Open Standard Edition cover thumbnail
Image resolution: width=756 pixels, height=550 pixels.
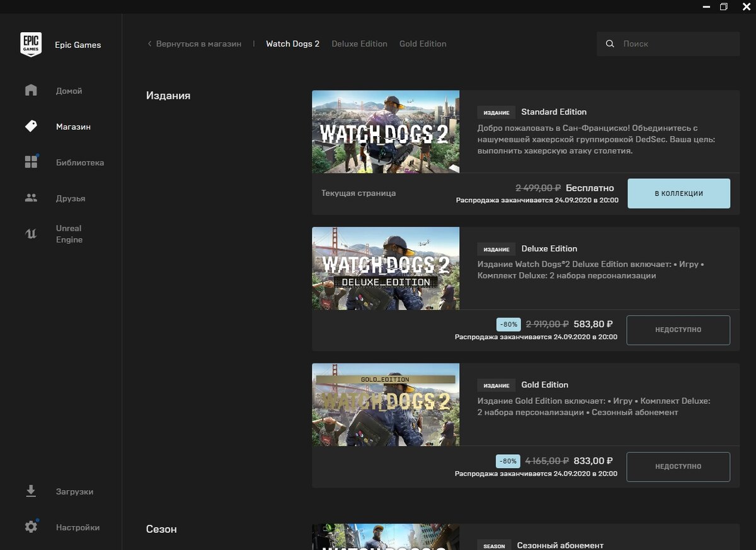click(386, 132)
